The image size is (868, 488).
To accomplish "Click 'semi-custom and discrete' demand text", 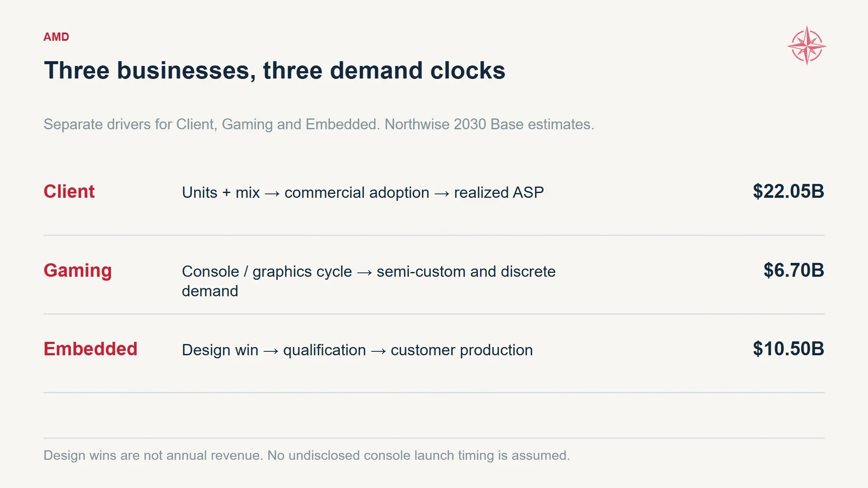I will pos(466,272).
